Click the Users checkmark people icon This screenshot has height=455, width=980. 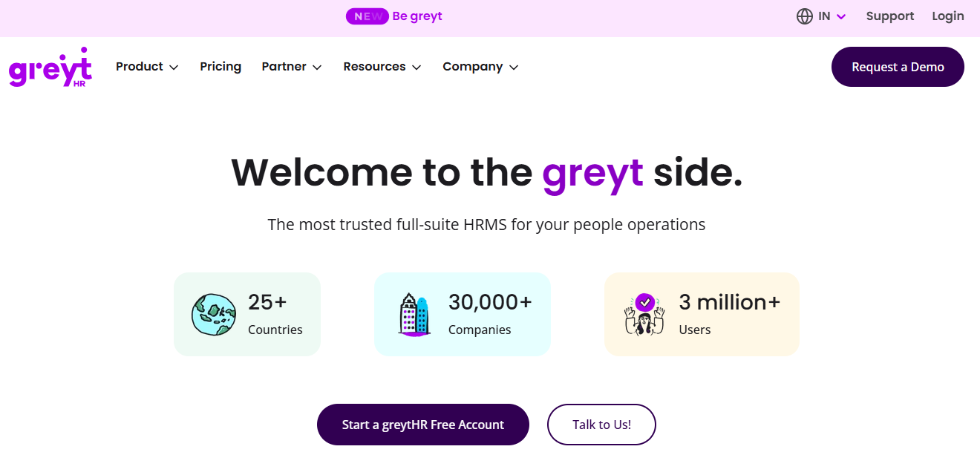tap(644, 314)
